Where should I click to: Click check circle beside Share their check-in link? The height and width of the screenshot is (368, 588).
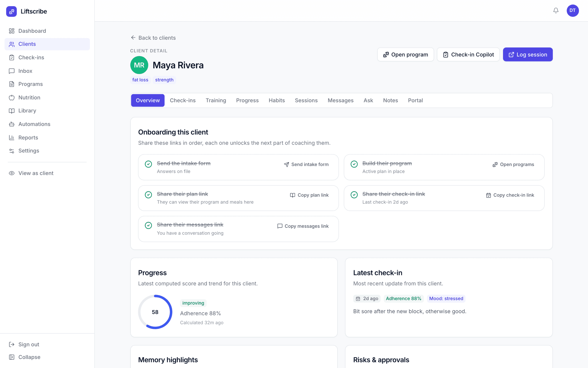pyautogui.click(x=354, y=195)
